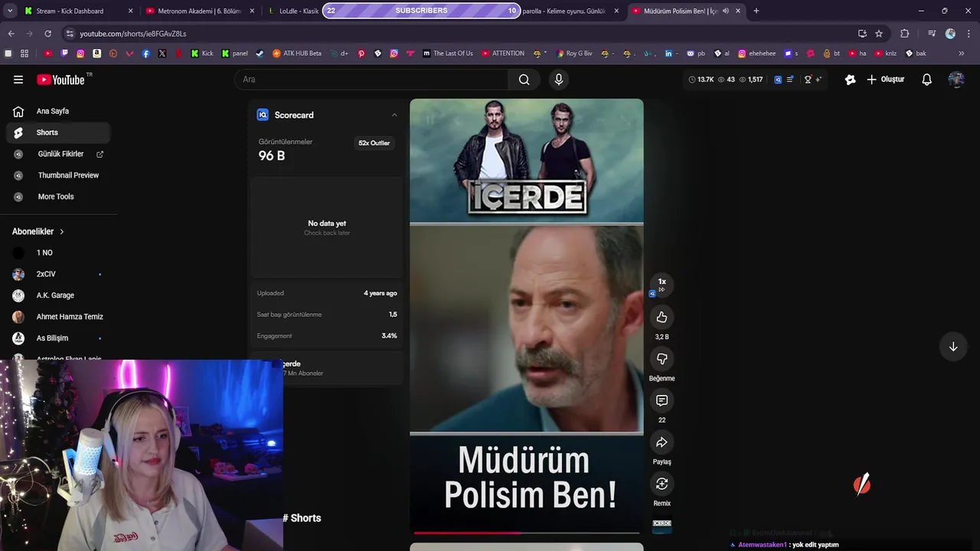Open the A.K. Garage subscription channel
The width and height of the screenshot is (980, 551).
[x=59, y=295]
